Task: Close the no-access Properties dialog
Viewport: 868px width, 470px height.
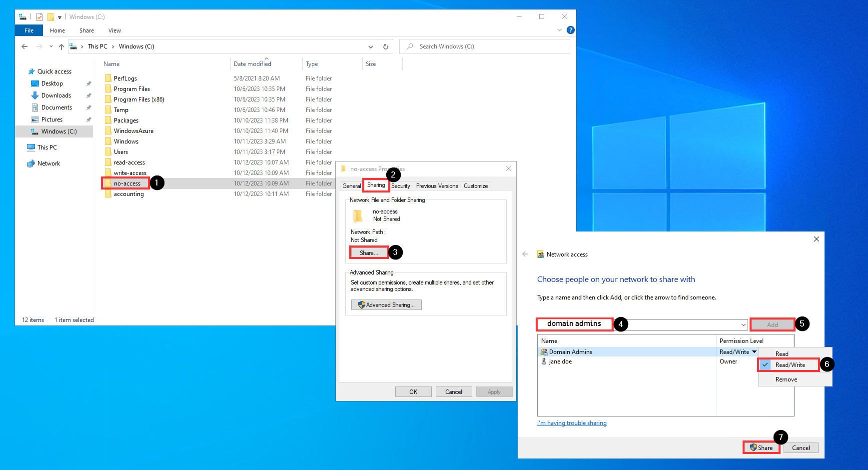Action: click(509, 168)
